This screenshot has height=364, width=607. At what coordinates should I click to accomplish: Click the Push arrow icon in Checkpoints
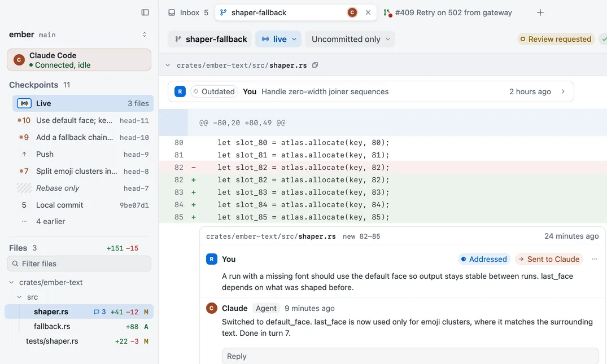click(24, 154)
